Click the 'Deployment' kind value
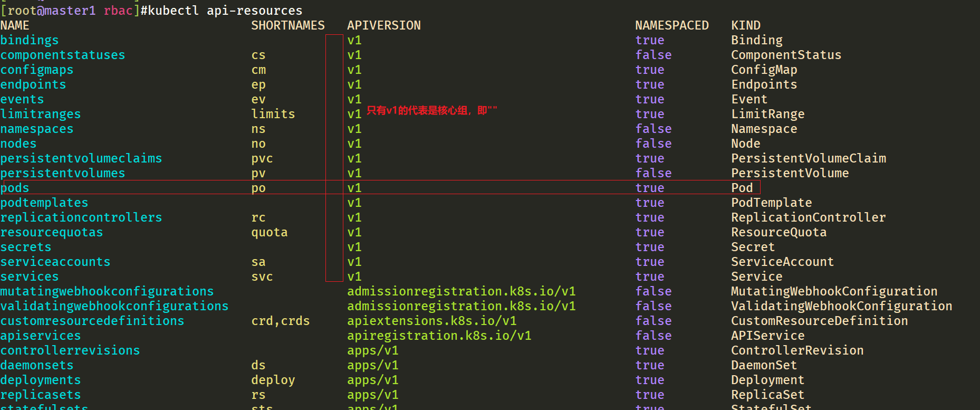The width and height of the screenshot is (980, 410). click(768, 380)
